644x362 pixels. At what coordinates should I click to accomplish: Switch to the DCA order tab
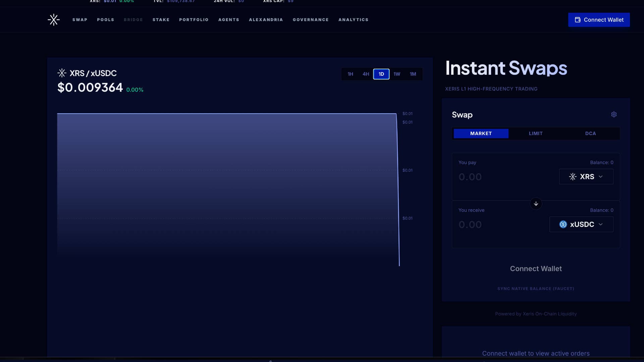tap(590, 133)
